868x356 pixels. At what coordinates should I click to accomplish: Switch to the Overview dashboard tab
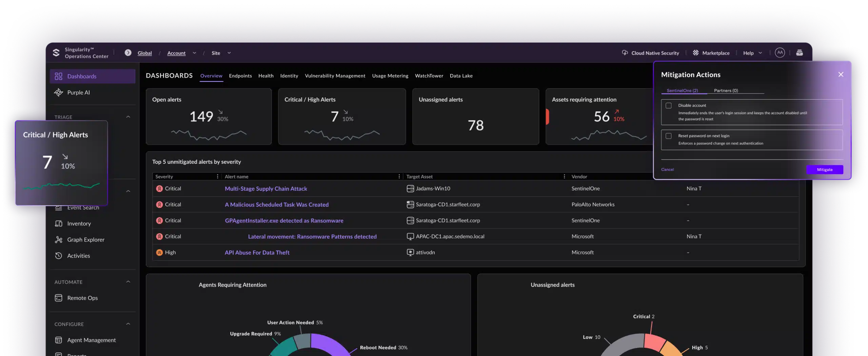211,76
